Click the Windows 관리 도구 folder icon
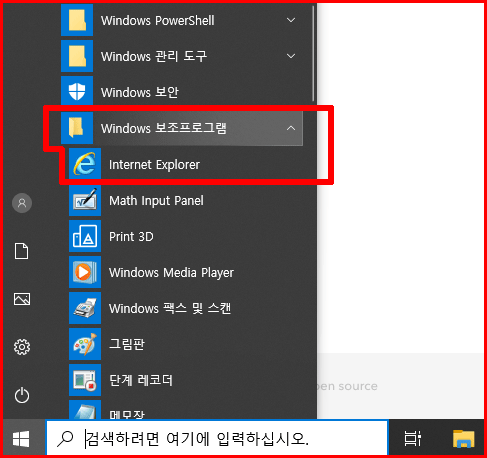Image resolution: width=487 pixels, height=458 pixels. [77, 56]
